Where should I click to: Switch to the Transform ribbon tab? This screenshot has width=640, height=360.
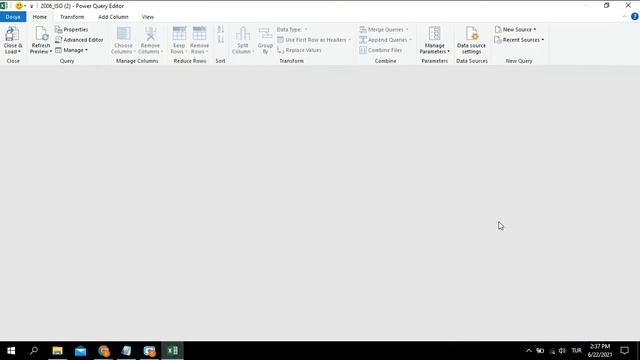72,17
